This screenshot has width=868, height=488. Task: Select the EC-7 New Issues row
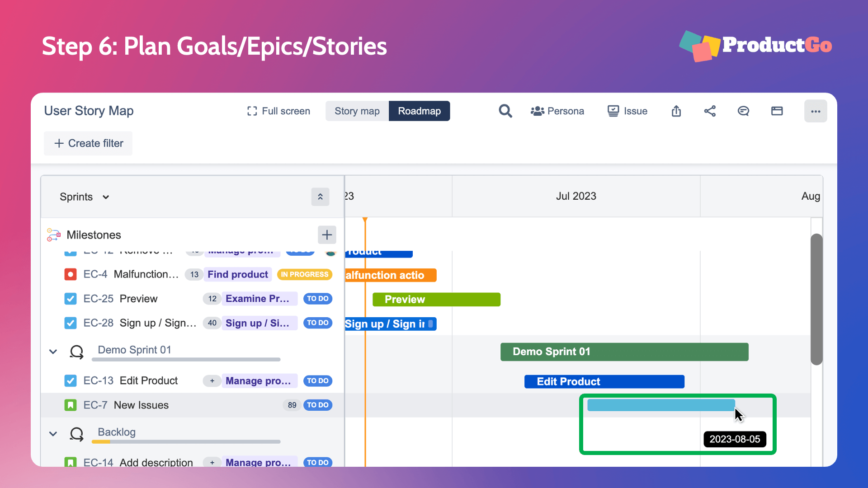click(193, 405)
